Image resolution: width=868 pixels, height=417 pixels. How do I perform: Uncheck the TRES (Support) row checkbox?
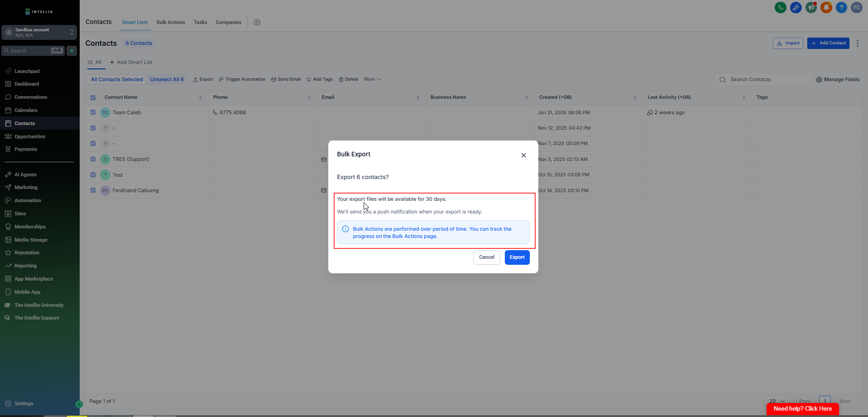click(93, 159)
